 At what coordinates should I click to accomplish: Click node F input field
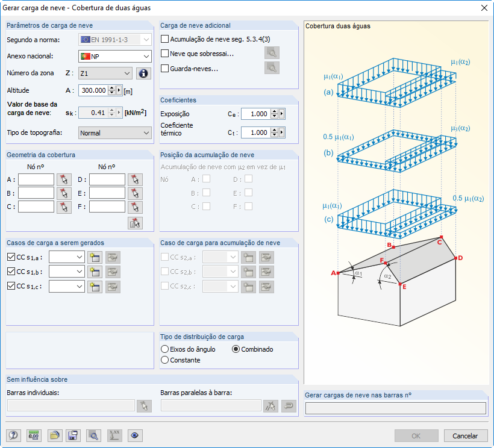coord(107,207)
